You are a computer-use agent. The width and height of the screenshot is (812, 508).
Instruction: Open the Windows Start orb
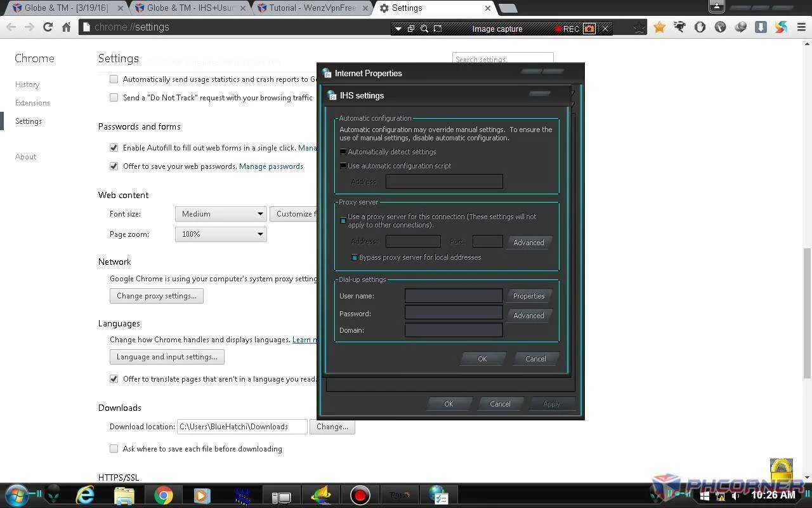click(x=17, y=495)
